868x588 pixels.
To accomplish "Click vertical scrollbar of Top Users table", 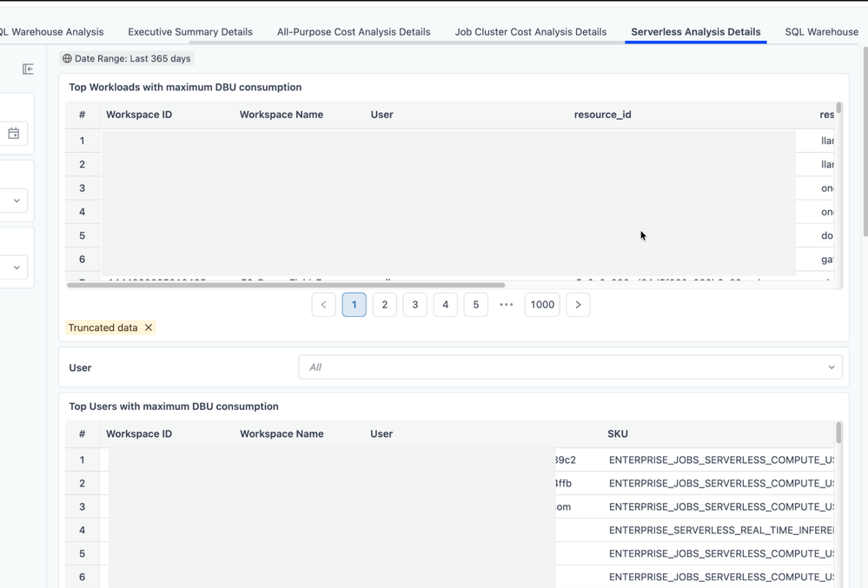I will tap(838, 433).
